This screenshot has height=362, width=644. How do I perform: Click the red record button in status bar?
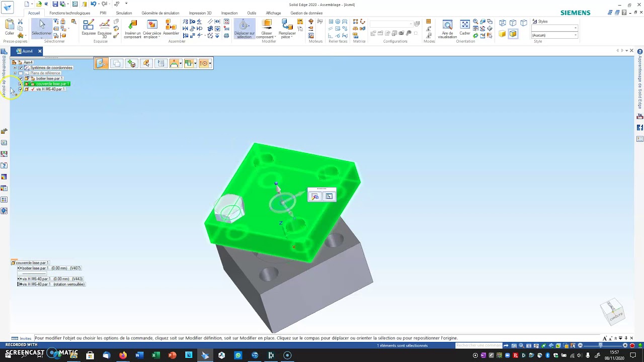pyautogui.click(x=632, y=345)
